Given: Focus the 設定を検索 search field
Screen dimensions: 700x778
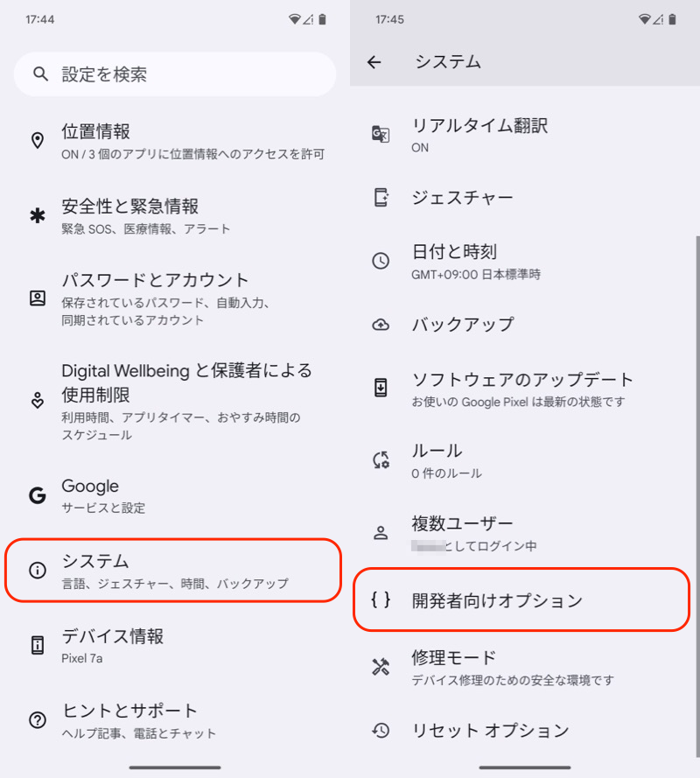Looking at the screenshot, I should tap(175, 74).
